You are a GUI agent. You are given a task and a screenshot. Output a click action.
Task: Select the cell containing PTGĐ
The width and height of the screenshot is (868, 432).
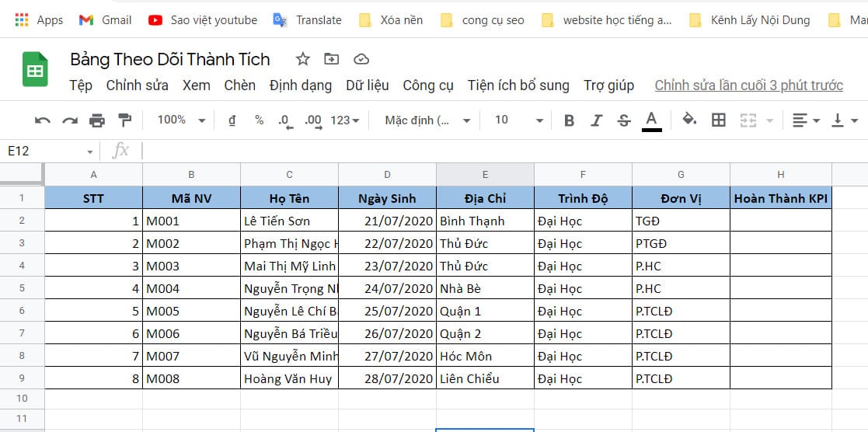(x=681, y=243)
